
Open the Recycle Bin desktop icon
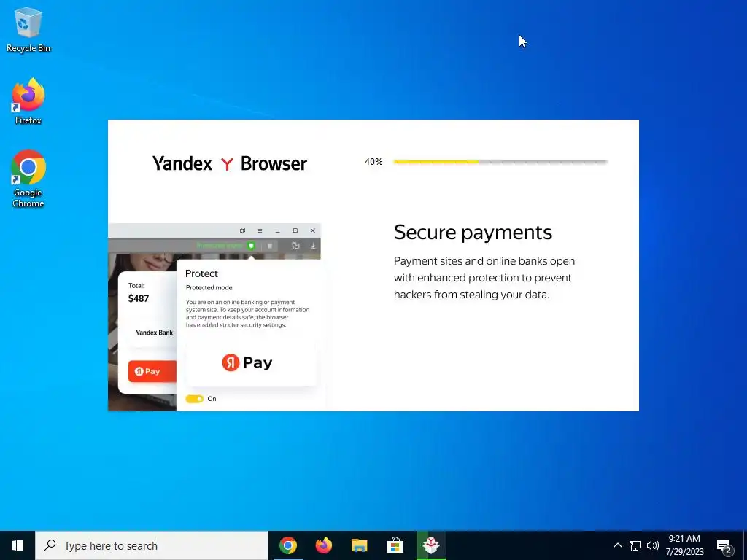[x=28, y=30]
